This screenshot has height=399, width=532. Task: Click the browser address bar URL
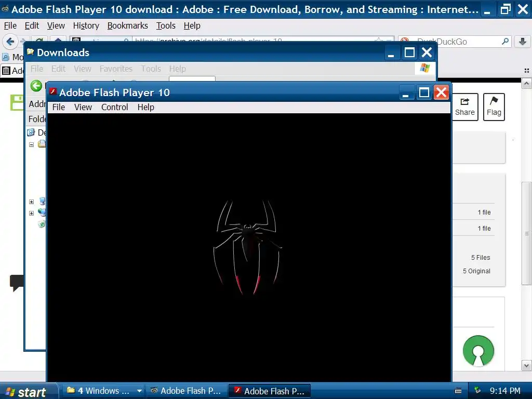coord(209,40)
